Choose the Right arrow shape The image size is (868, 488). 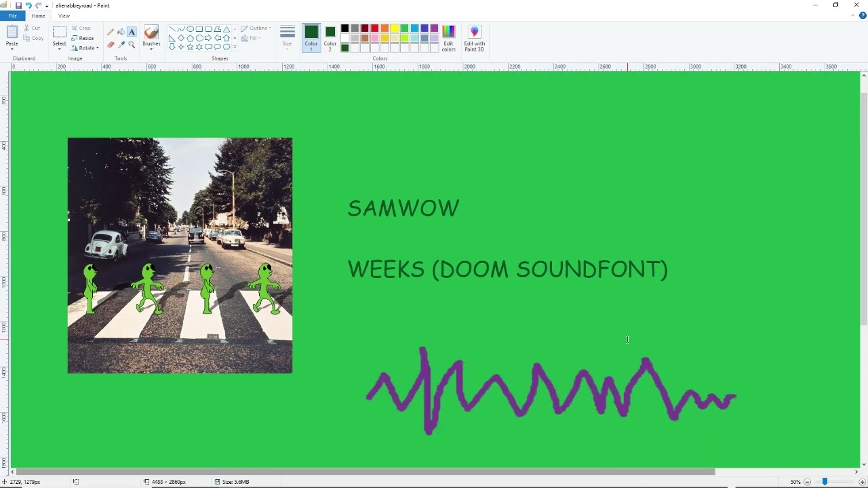208,38
